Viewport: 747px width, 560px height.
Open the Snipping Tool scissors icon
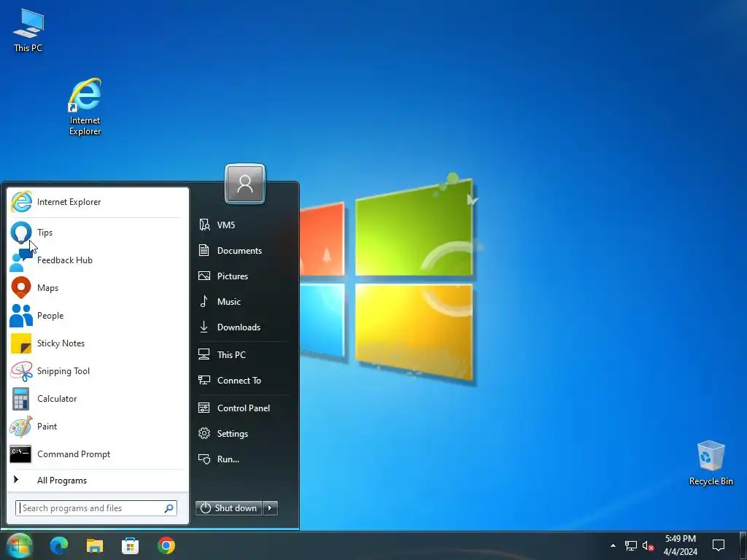tap(21, 371)
